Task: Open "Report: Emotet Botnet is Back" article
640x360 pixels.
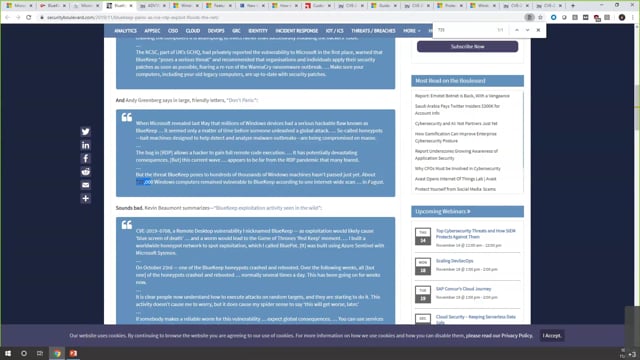Action: pyautogui.click(x=462, y=96)
